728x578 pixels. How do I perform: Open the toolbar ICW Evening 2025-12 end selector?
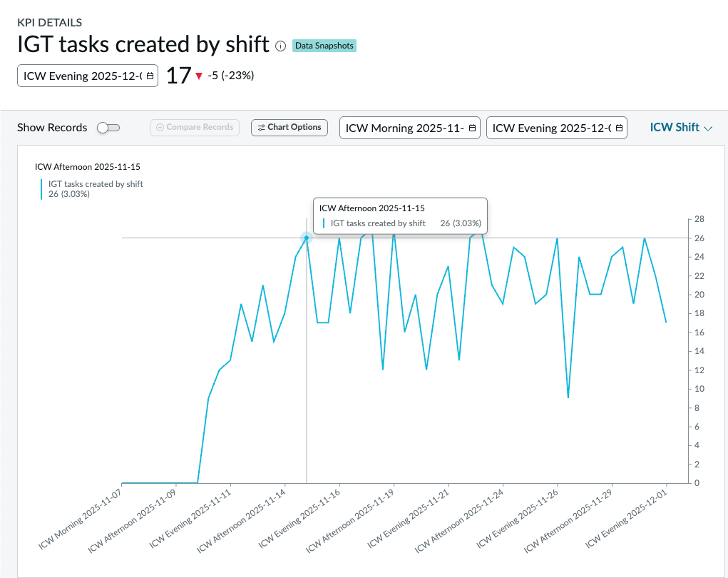coord(557,128)
